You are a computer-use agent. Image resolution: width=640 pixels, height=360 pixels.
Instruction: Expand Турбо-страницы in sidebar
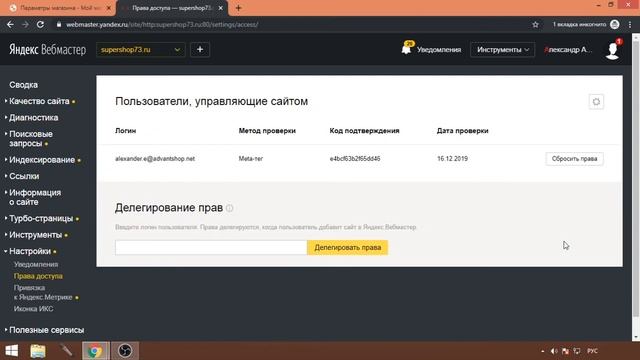click(x=41, y=219)
